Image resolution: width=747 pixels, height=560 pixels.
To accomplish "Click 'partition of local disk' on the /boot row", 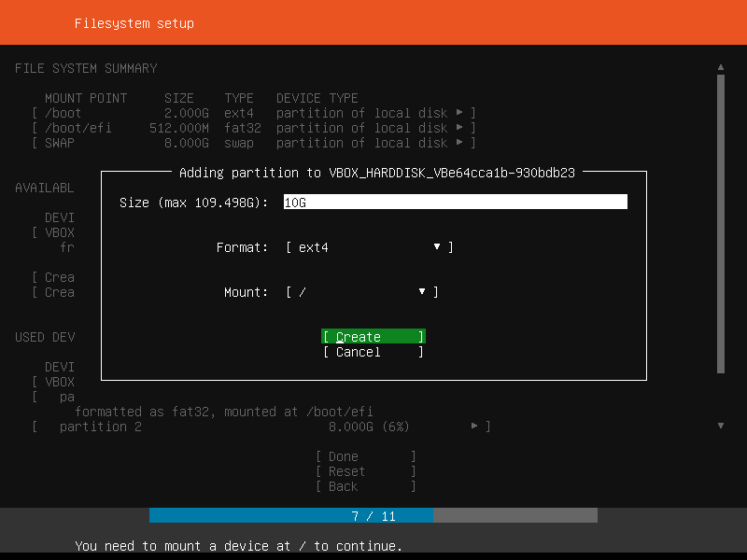I will pos(362,113).
